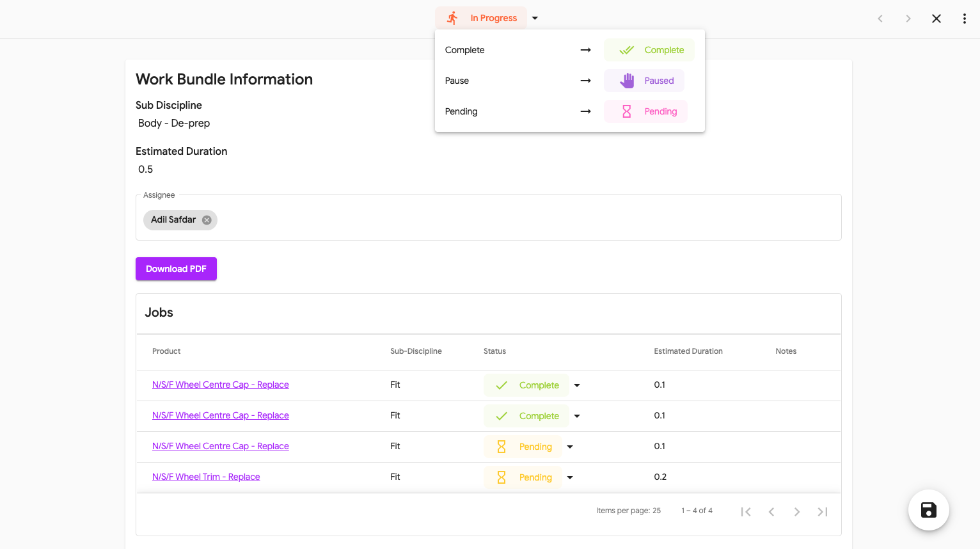980x549 pixels.
Task: Save changes with floating disk button
Action: point(929,510)
